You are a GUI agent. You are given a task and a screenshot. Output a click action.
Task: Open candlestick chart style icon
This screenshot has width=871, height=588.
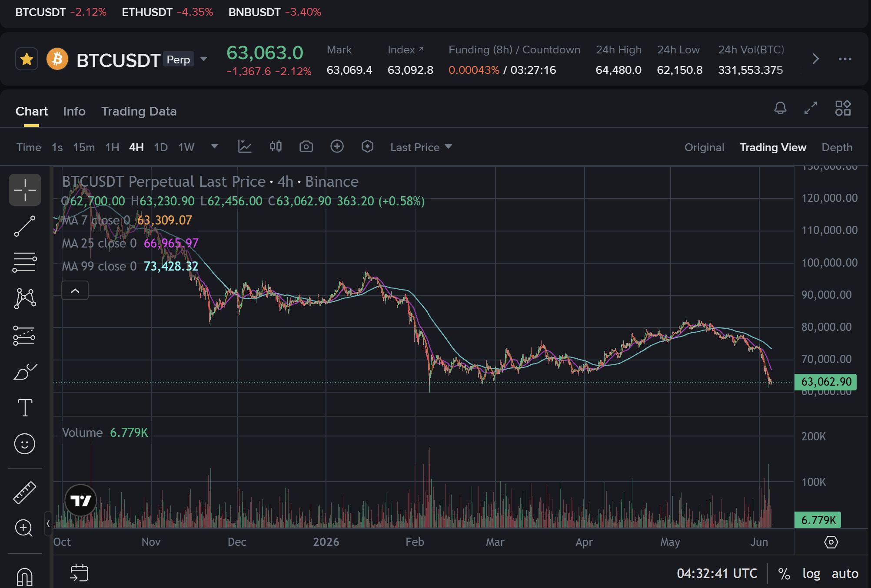[276, 147]
